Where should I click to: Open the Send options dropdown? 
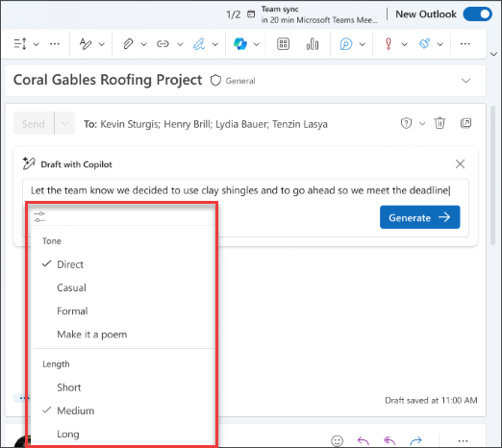(x=64, y=123)
